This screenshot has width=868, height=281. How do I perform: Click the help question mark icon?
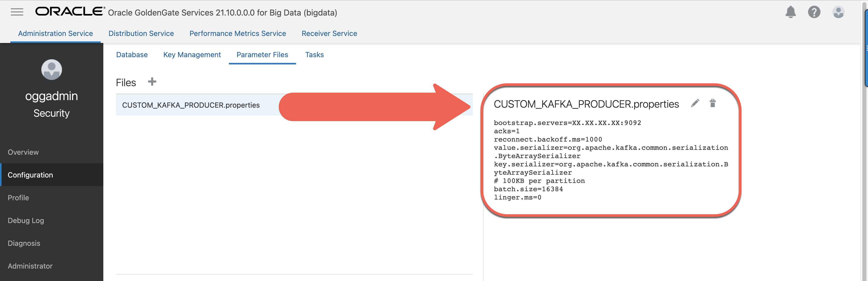tap(814, 12)
